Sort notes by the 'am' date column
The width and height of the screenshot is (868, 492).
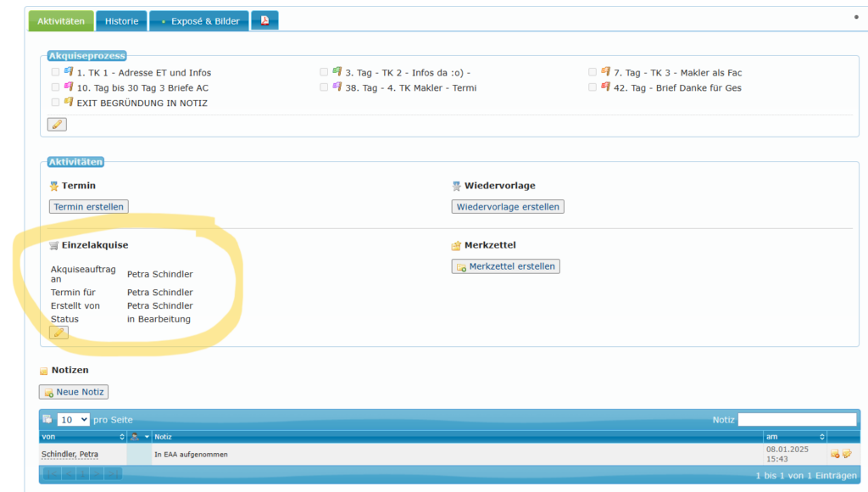point(794,437)
